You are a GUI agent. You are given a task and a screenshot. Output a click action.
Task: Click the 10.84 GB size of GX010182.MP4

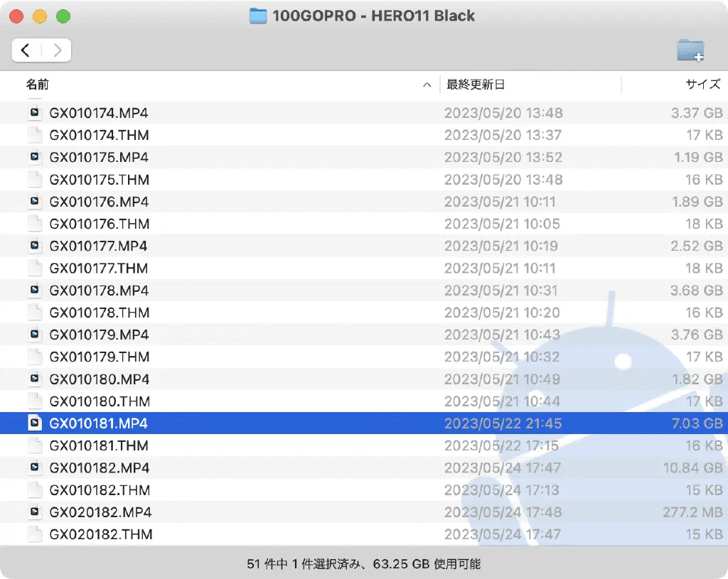coord(693,468)
